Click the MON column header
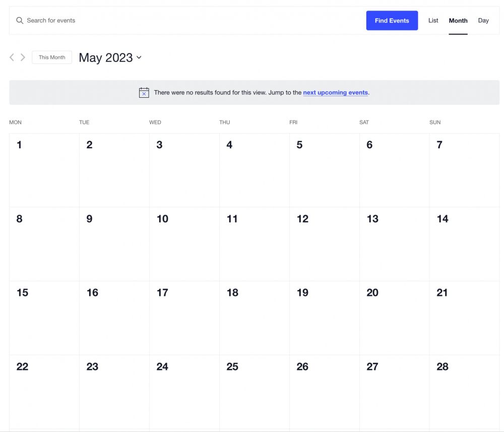504x432 pixels. pos(16,122)
